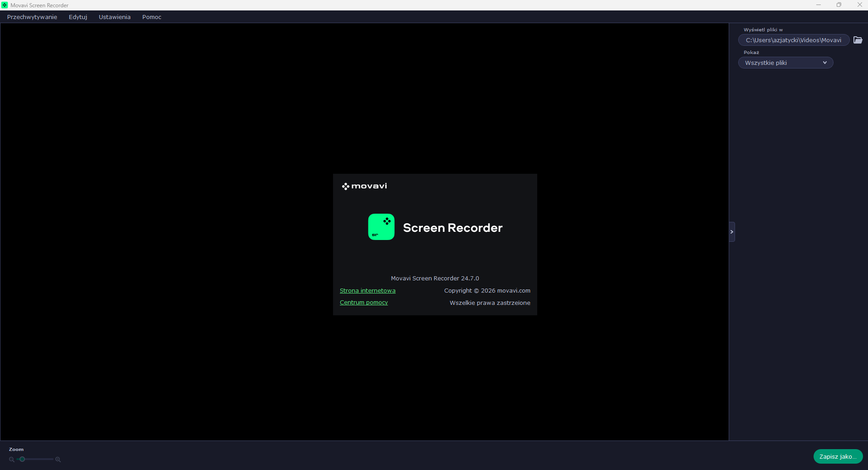Screen dimensions: 868x470
Task: Open the Strona internetowa link
Action: tap(368, 290)
